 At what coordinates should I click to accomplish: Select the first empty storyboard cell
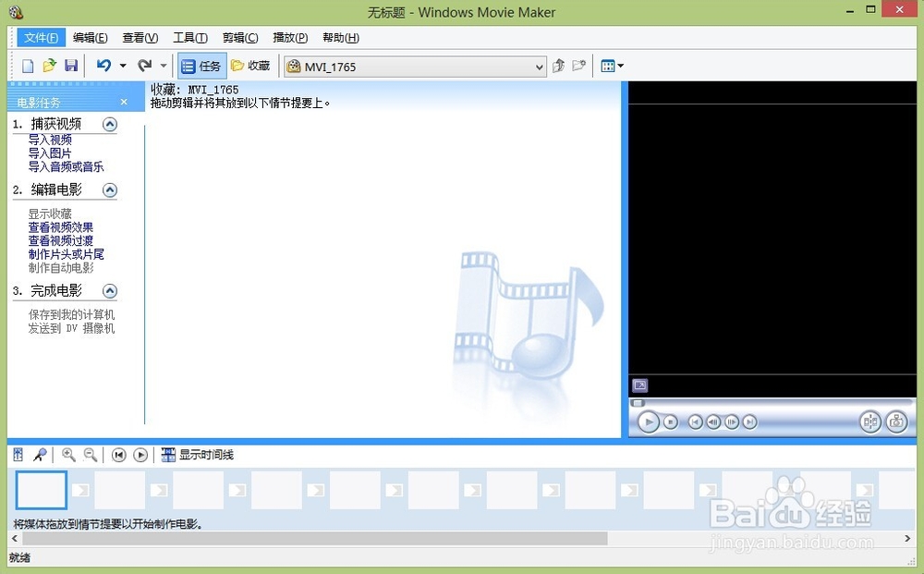(x=42, y=490)
